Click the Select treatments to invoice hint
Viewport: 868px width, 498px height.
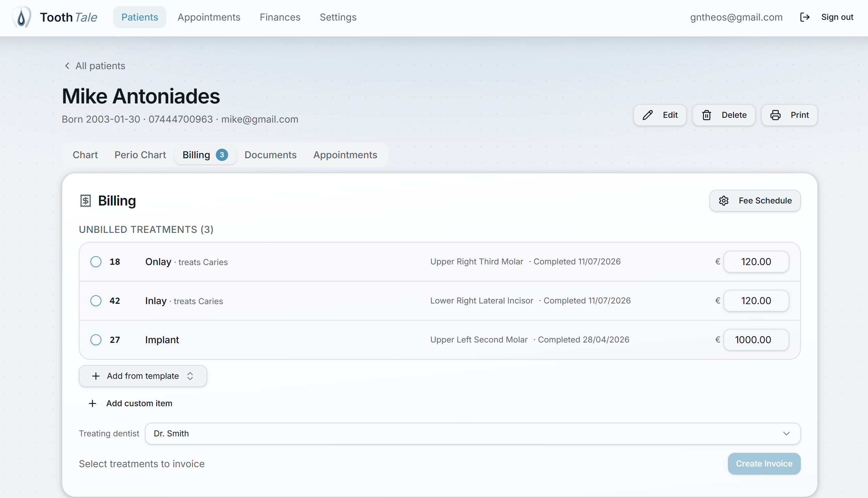tap(142, 464)
